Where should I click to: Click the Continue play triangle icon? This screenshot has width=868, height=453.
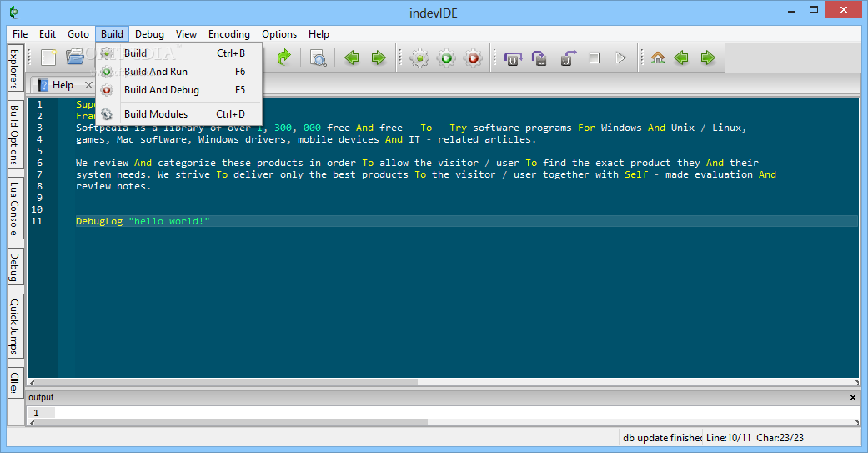(620, 58)
